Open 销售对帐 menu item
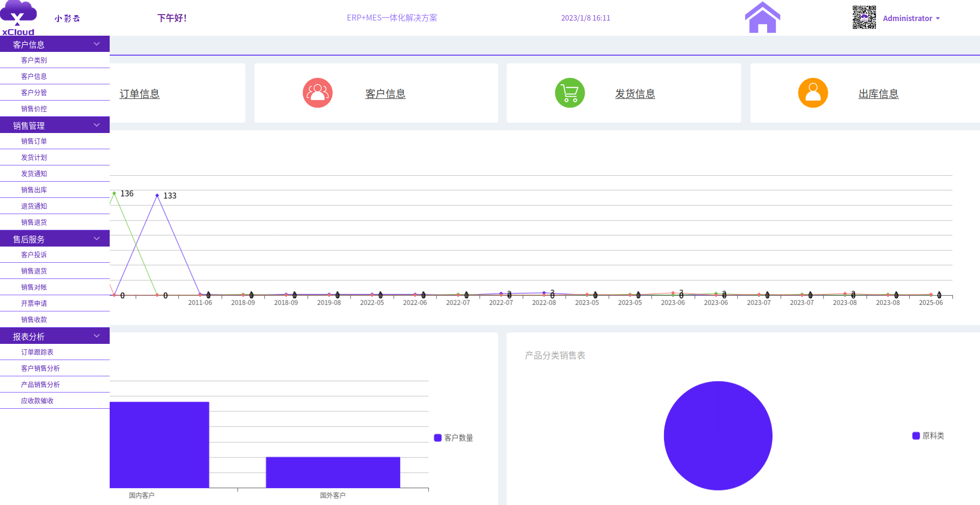Viewport: 980px width, 505px height. click(x=55, y=287)
